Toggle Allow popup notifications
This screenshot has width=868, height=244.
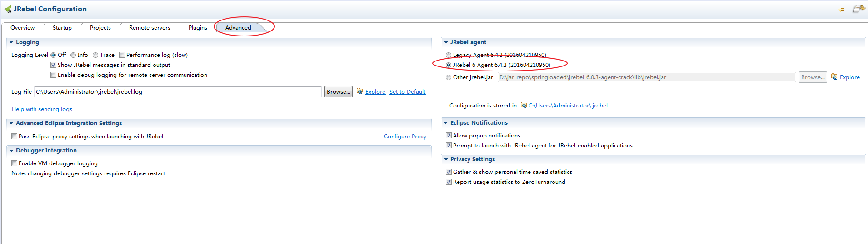(449, 136)
